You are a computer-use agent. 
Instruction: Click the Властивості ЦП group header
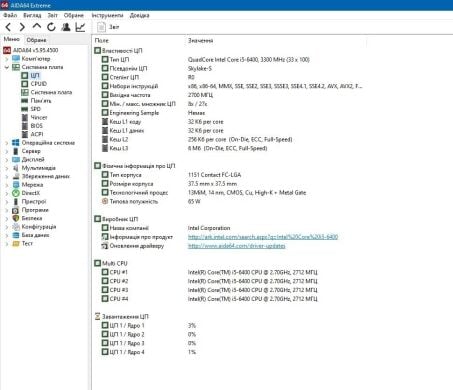(122, 51)
